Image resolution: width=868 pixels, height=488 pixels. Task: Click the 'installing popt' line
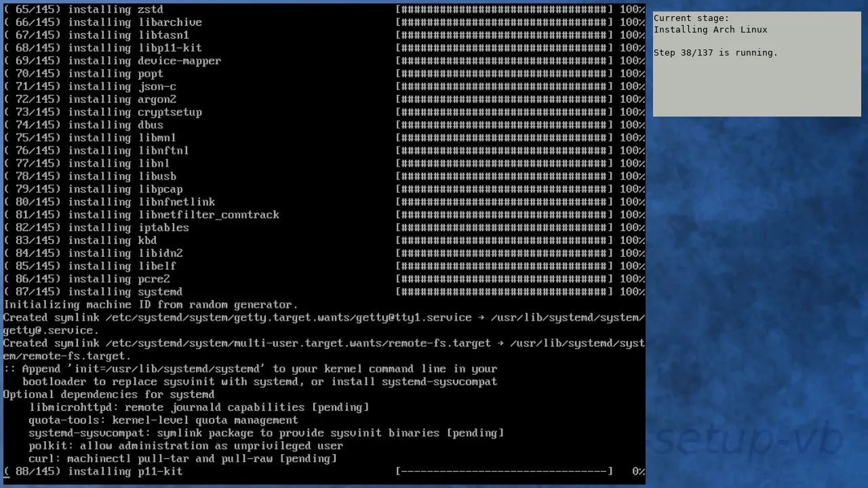click(324, 74)
